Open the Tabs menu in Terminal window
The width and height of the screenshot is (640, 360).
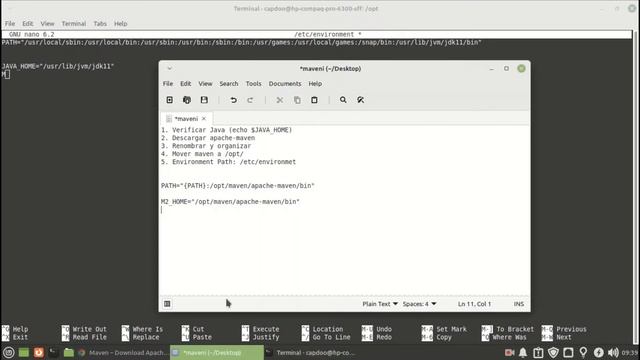[100, 24]
